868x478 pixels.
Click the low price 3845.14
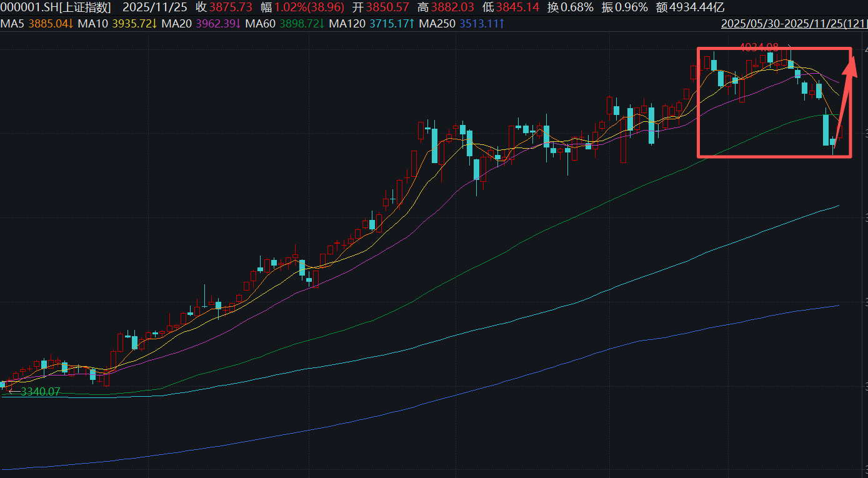click(x=517, y=7)
